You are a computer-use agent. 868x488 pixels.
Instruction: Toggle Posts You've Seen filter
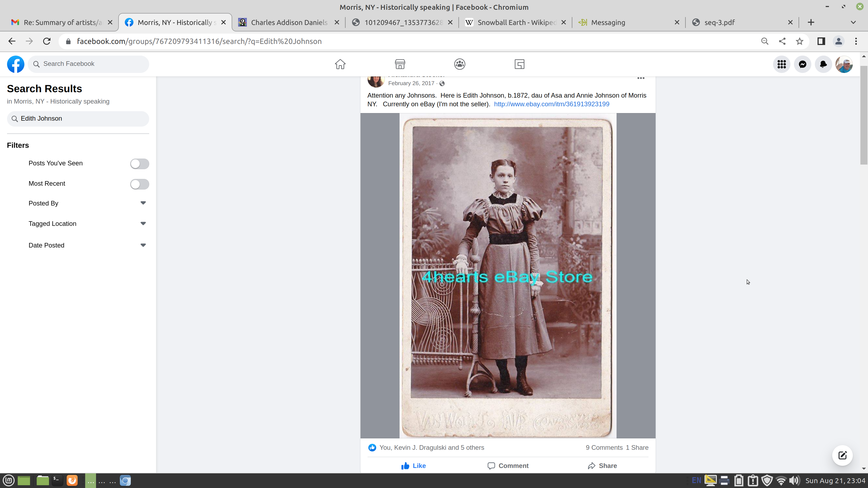[x=139, y=164]
